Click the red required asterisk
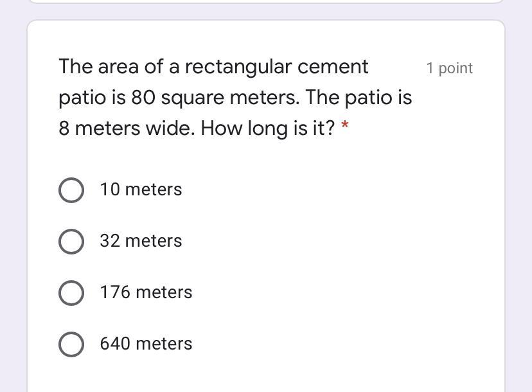532x392 pixels. click(345, 126)
